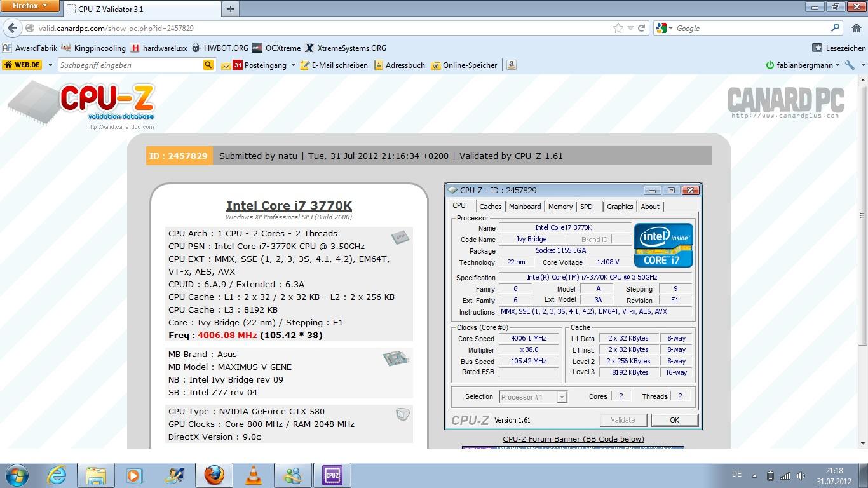Open the Firefox application menu button
The width and height of the screenshot is (868, 488).
coord(30,6)
